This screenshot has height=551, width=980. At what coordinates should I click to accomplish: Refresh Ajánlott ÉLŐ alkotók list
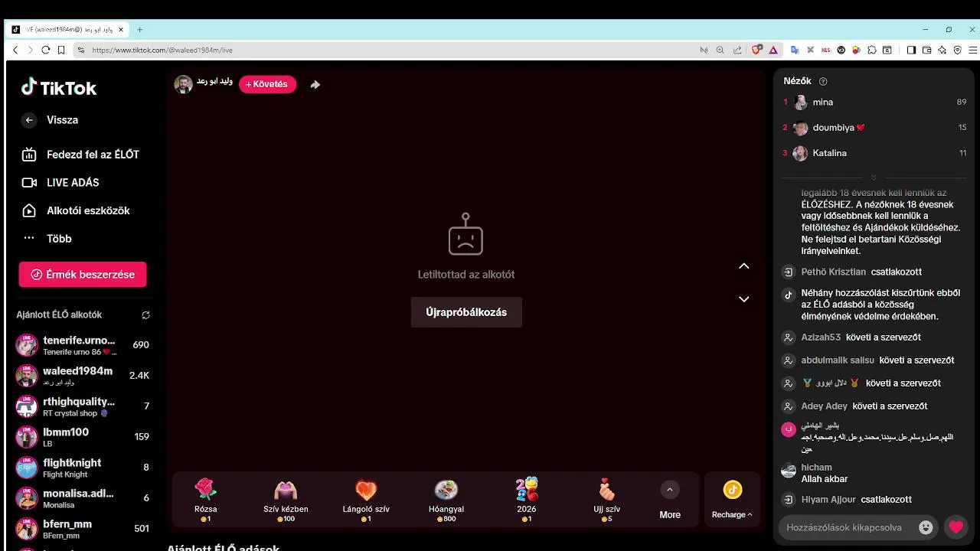pos(146,315)
